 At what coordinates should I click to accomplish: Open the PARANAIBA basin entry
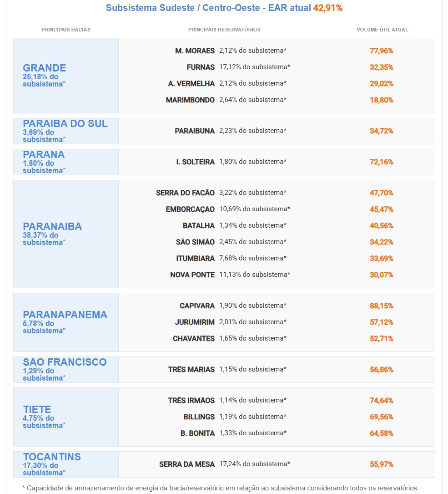tap(52, 227)
